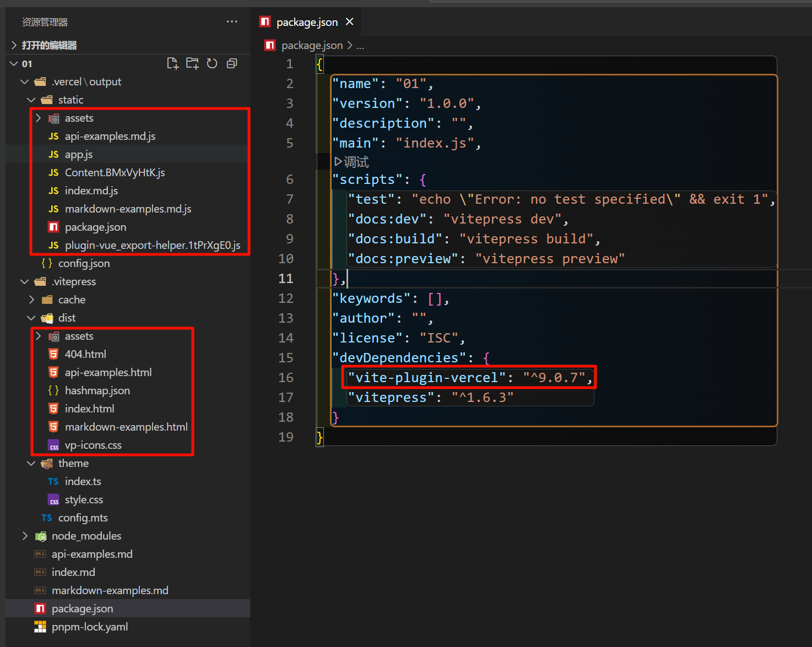Click the New File icon in explorer header
Viewport: 812px width, 647px height.
[172, 64]
